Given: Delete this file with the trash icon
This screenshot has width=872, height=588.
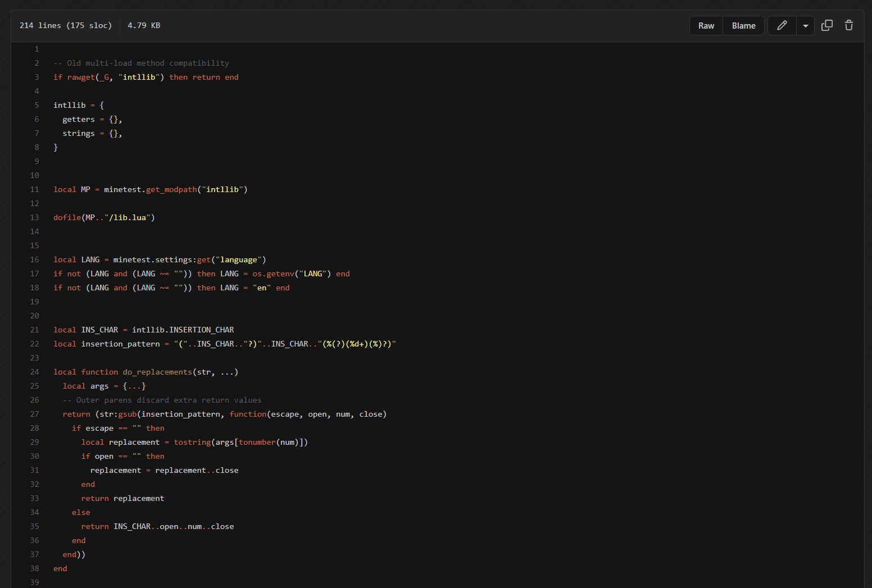Looking at the screenshot, I should coord(848,25).
